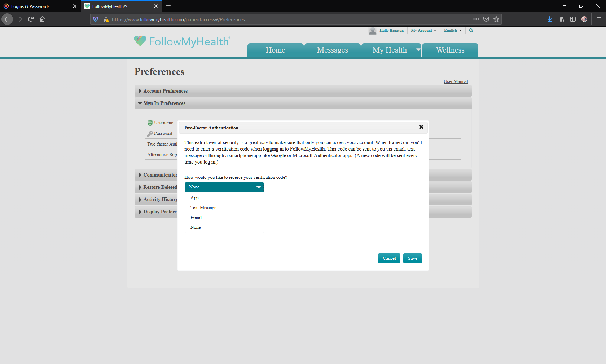Open the Messages navigation tab

pyautogui.click(x=332, y=50)
